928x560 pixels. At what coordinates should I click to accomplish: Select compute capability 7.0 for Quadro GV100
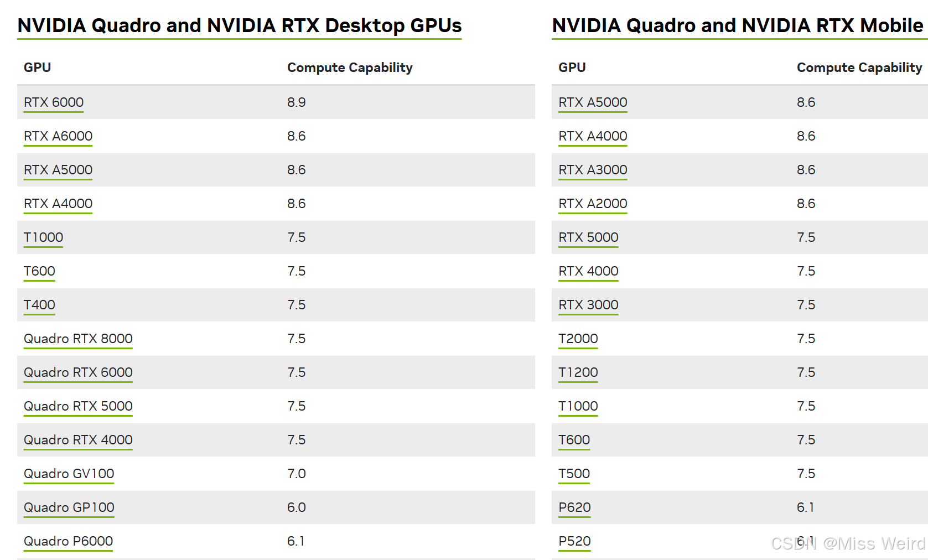(x=296, y=474)
